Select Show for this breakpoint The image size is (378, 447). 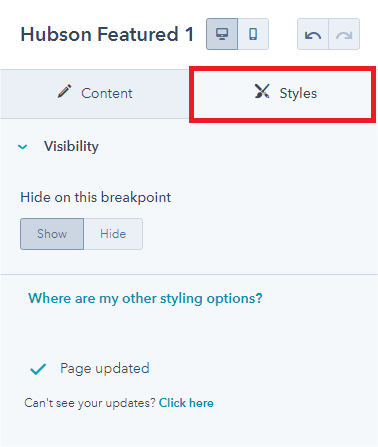click(x=52, y=234)
